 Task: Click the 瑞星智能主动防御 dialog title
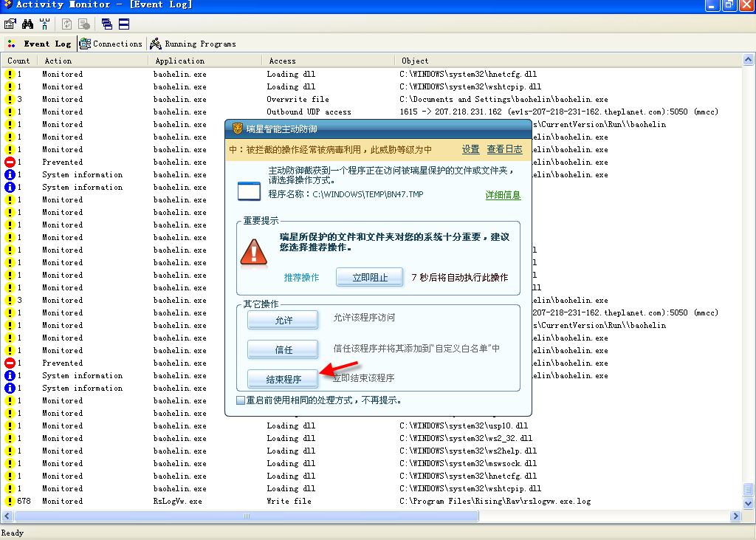coord(281,129)
